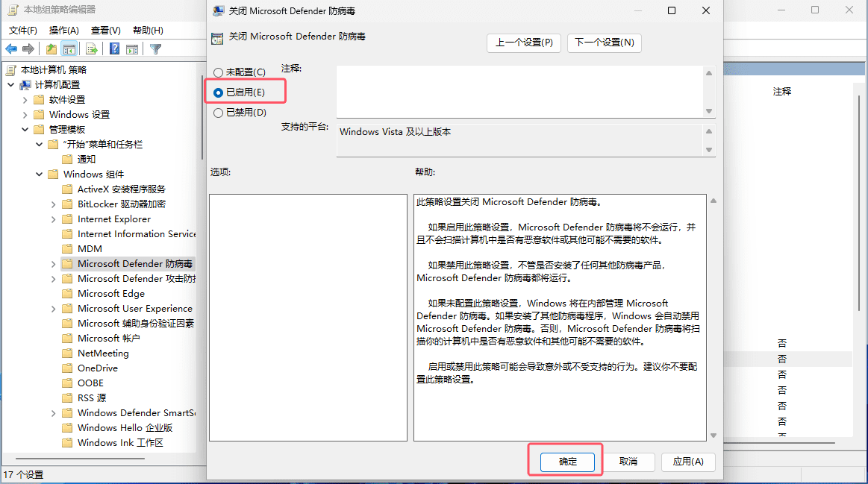This screenshot has width=868, height=484.
Task: Click the Export List toolbar icon
Action: [92, 49]
